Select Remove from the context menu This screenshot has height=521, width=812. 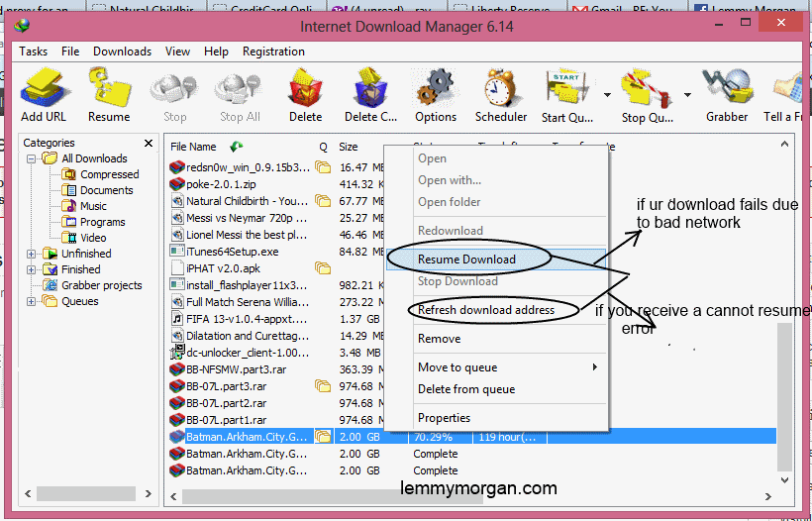tap(496, 339)
